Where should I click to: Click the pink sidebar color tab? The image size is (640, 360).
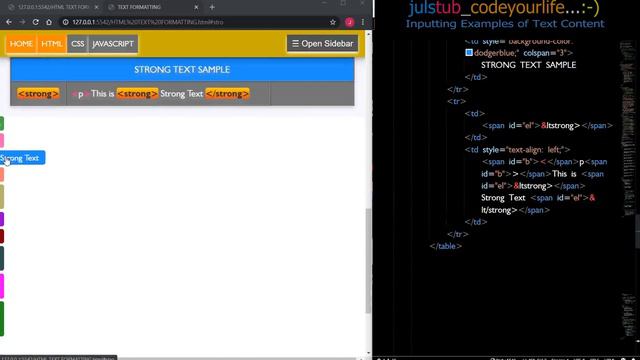click(x=2, y=140)
